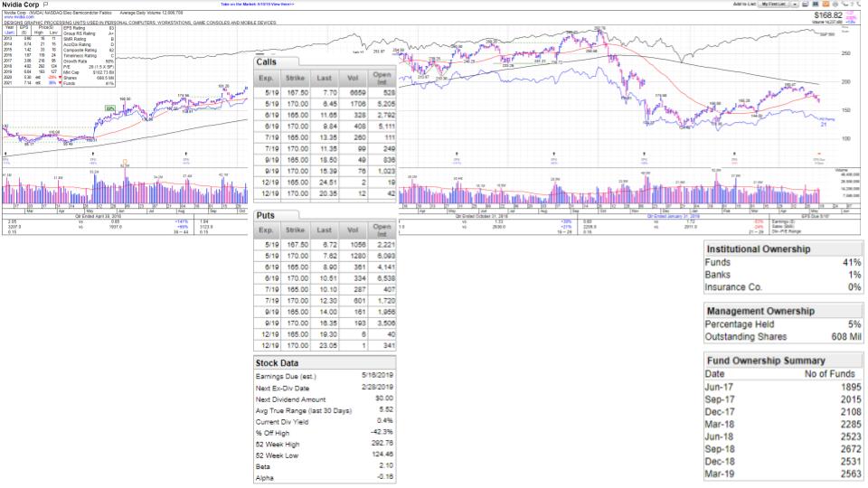
Task: Select the put open interest 6,093
Action: 385,256
